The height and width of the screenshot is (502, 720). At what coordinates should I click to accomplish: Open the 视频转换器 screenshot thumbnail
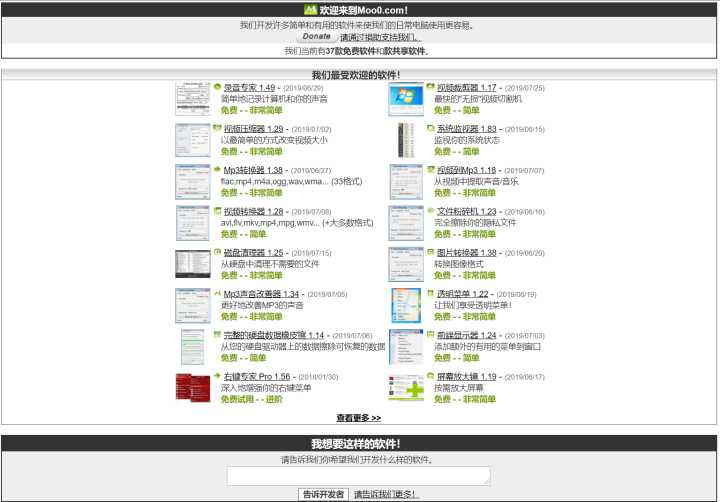coord(193,223)
